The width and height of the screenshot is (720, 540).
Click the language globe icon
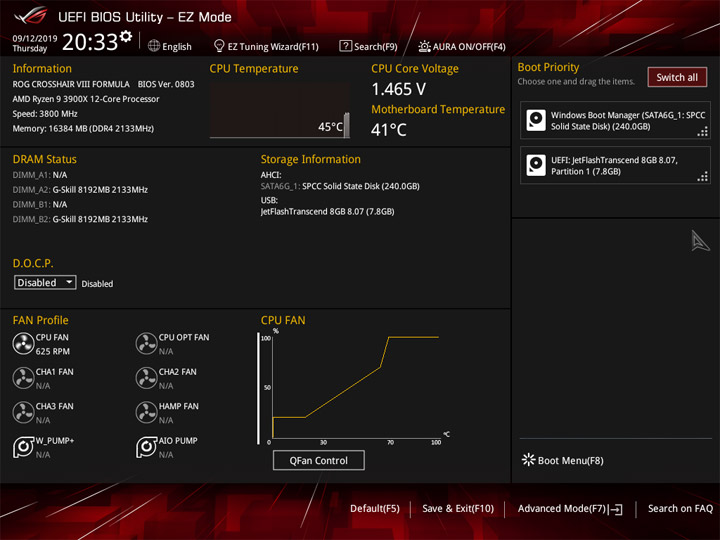coord(154,46)
